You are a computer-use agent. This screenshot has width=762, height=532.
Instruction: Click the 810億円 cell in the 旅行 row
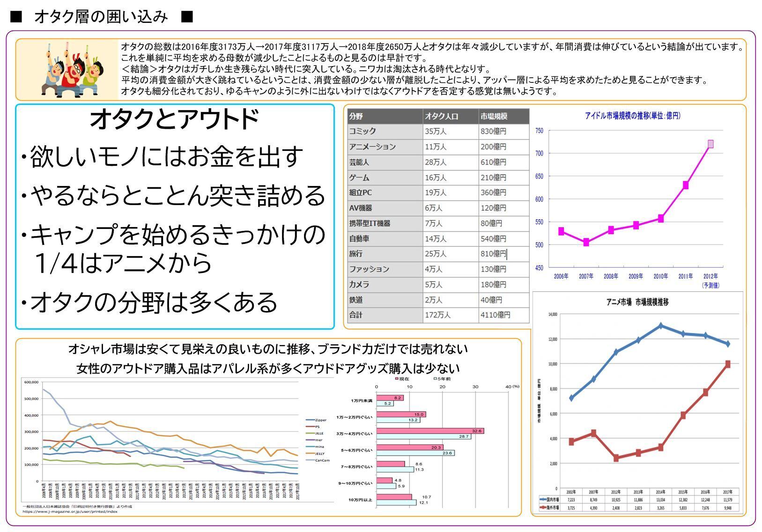[493, 254]
